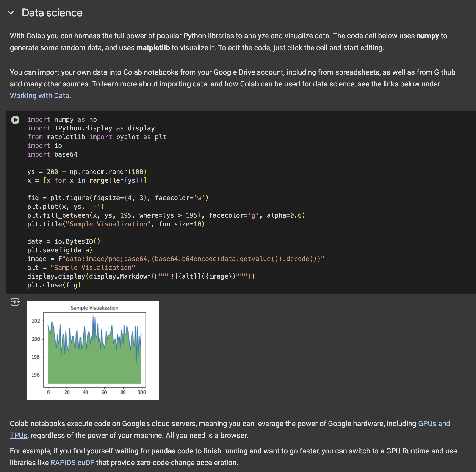Click the plt.fill_between code line
This screenshot has width=476, height=472.
pyautogui.click(x=166, y=215)
